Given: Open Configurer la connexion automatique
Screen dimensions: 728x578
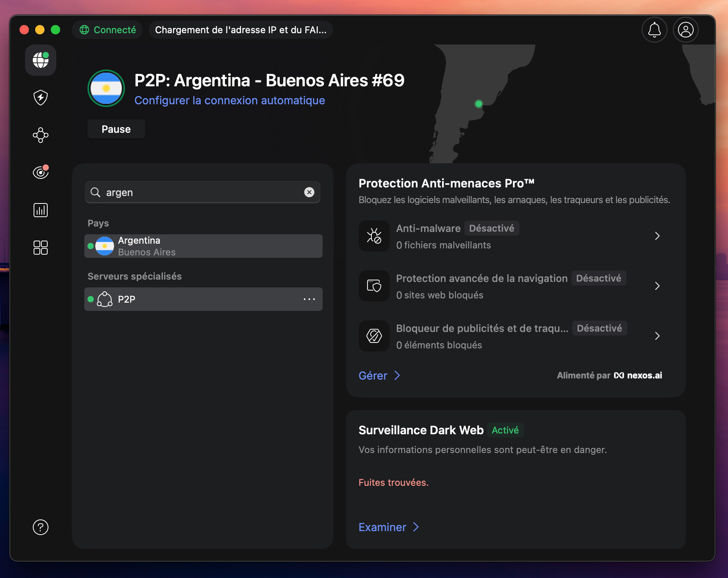Looking at the screenshot, I should (x=230, y=100).
